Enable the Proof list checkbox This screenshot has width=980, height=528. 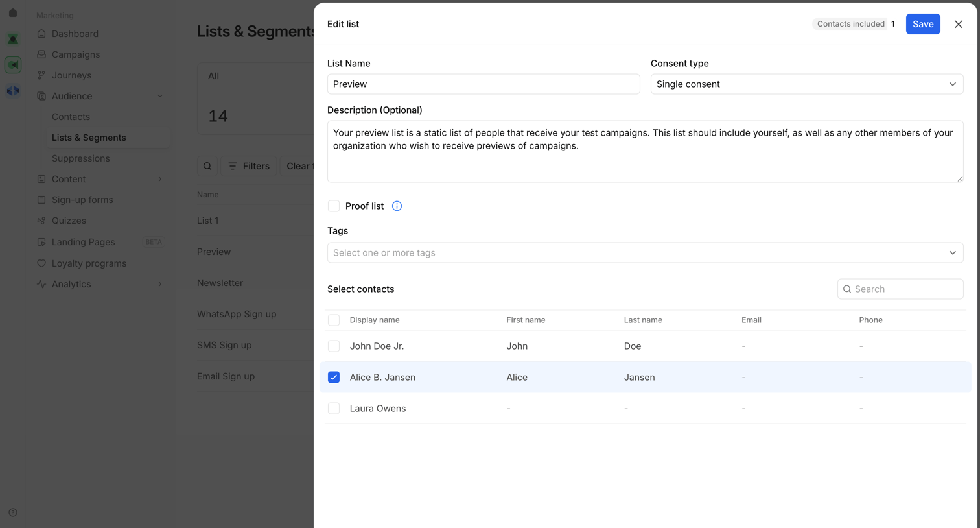pyautogui.click(x=334, y=206)
